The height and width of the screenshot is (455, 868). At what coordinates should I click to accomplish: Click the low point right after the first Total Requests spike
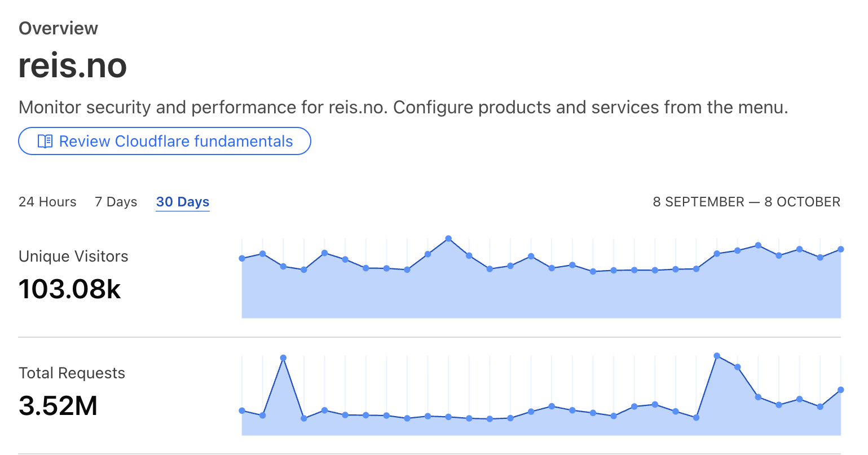[304, 418]
